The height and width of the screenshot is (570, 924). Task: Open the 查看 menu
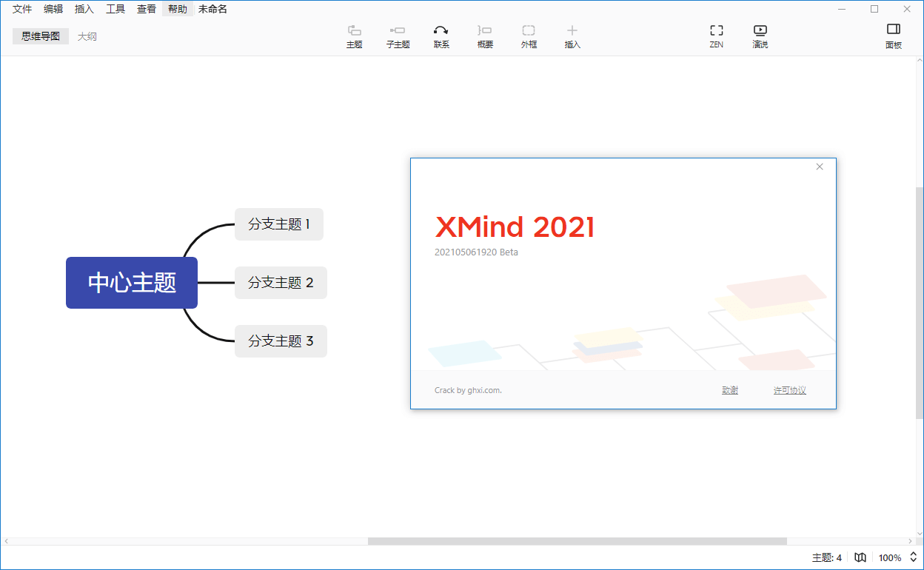point(147,9)
